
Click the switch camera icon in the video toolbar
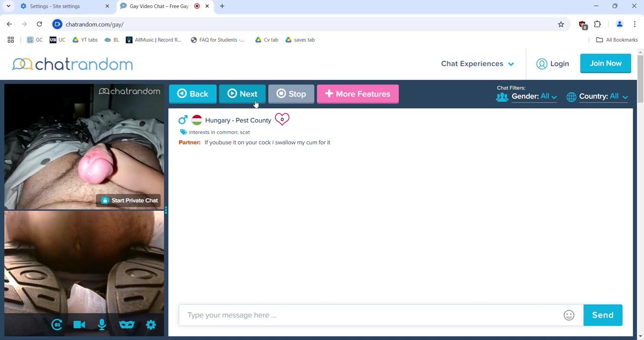(x=57, y=325)
